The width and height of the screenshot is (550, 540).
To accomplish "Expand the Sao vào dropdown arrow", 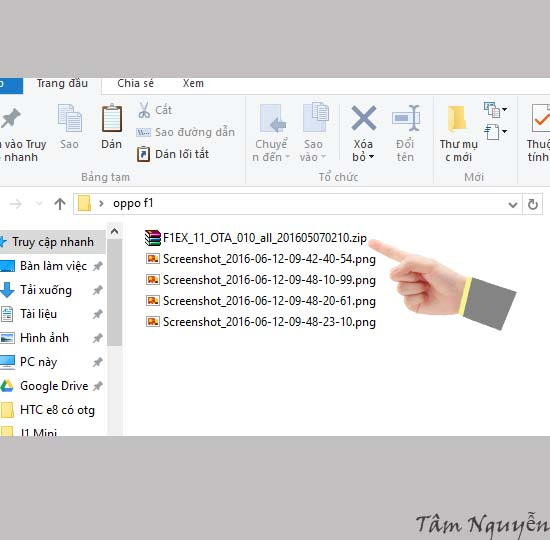I will pyautogui.click(x=324, y=157).
